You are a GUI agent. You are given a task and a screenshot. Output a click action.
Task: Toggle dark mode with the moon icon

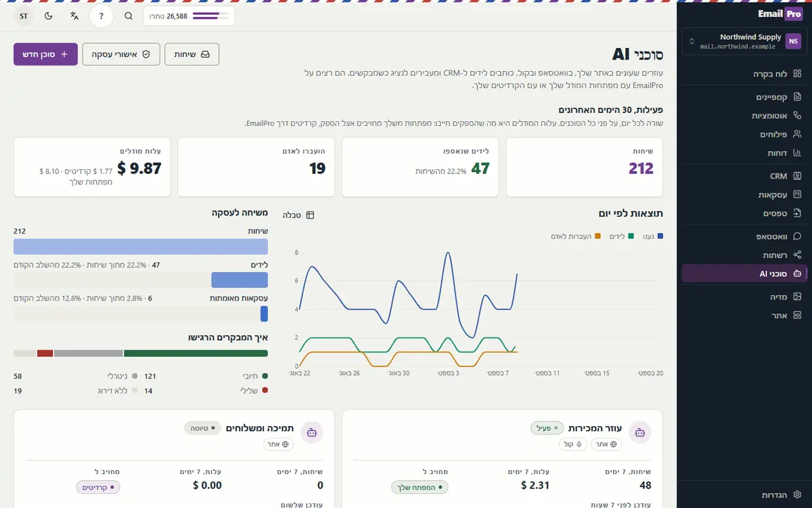(x=49, y=16)
